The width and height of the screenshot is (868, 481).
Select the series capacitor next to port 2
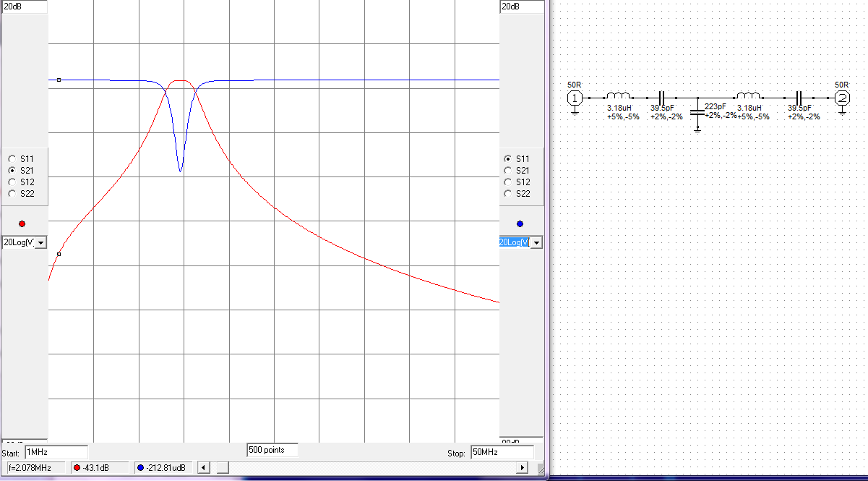(799, 97)
